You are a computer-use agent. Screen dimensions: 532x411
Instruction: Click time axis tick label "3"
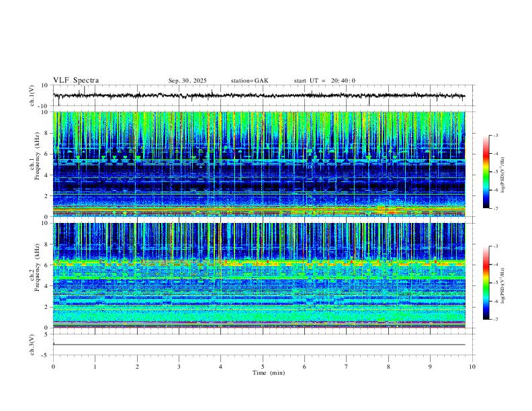(x=179, y=367)
